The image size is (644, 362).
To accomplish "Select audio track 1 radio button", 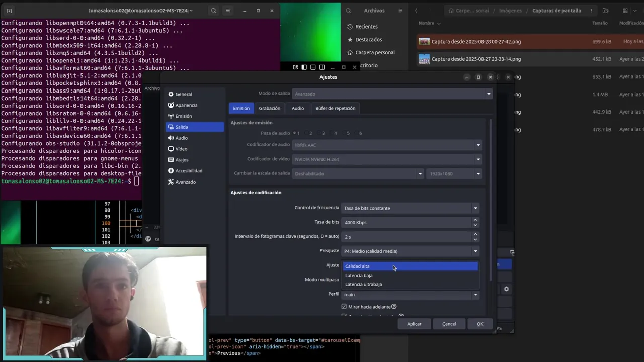I will pyautogui.click(x=296, y=133).
